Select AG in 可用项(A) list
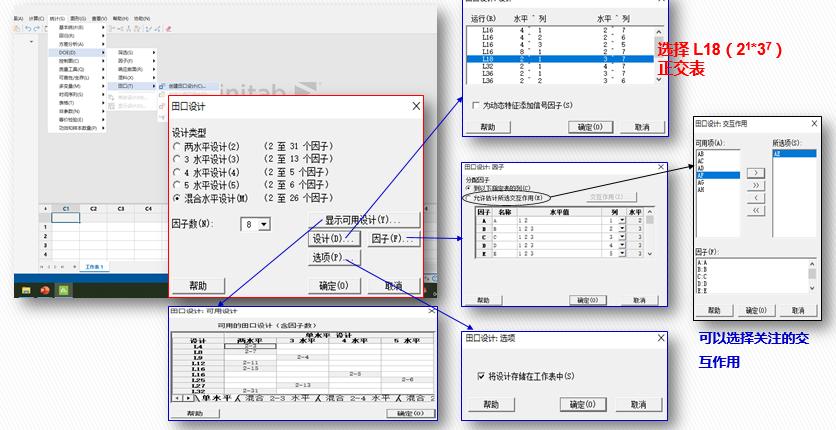Viewport: 836px width, 430px height. tap(718, 182)
